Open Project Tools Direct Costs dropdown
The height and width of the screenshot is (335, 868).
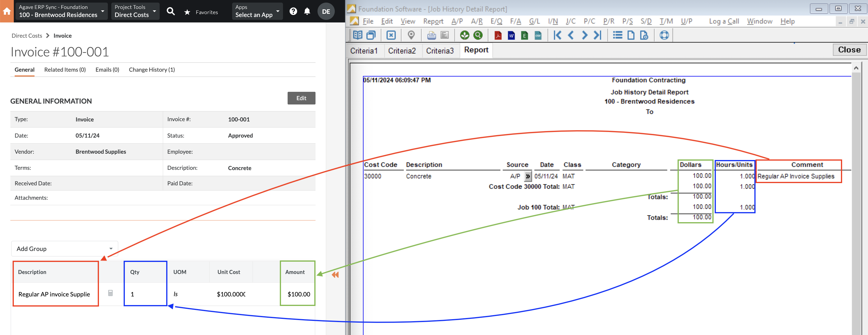(135, 11)
